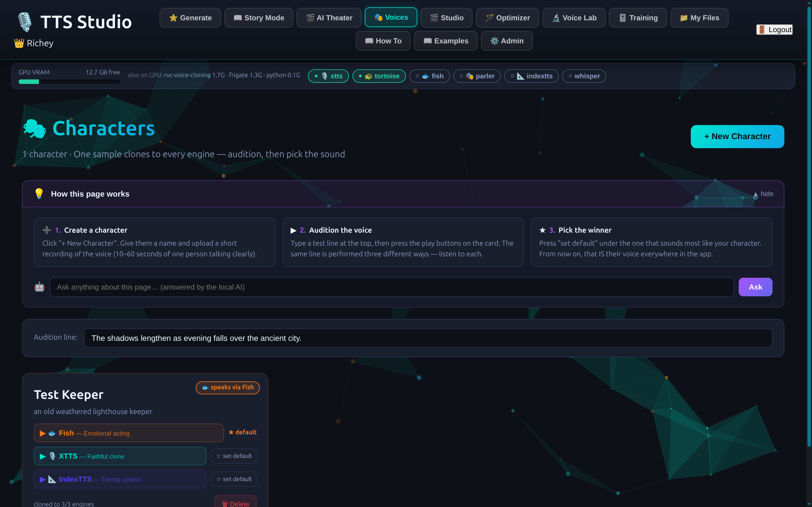Screen dimensions: 812x507
Task: Click the robot assistant icon
Action: (x=39, y=287)
